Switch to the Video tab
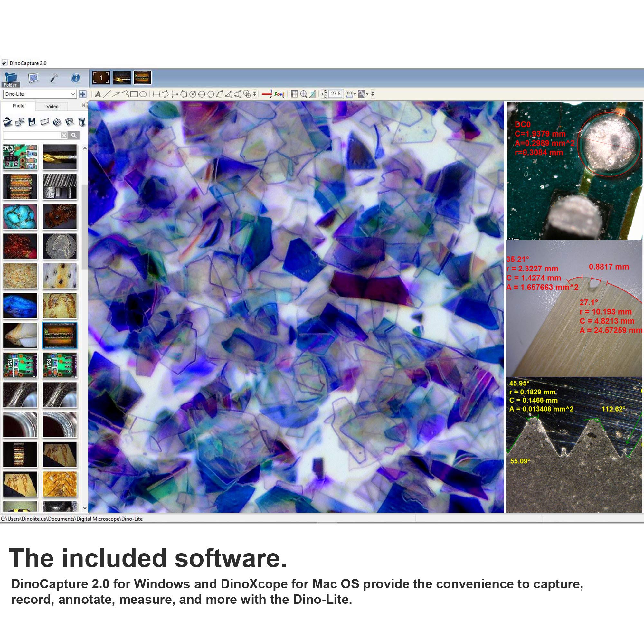The height and width of the screenshot is (644, 644). 52,106
